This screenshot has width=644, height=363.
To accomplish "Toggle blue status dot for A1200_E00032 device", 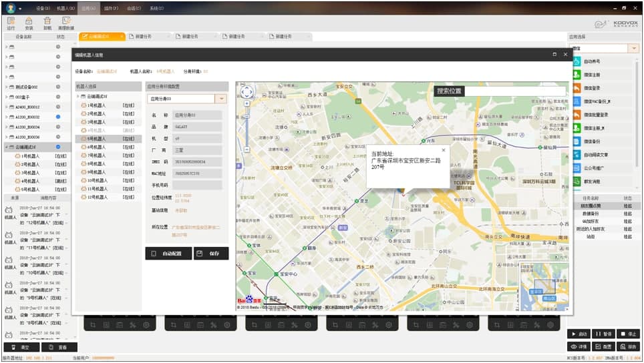I will 58,117.
